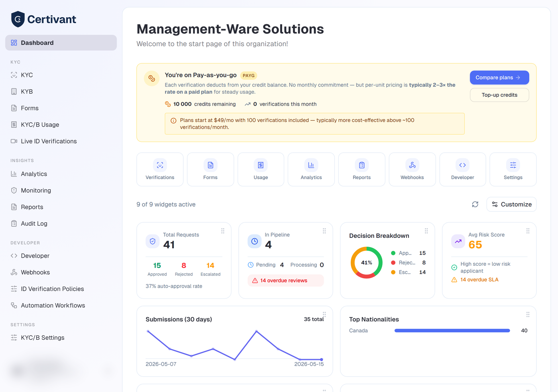Click the In Pipeline clock icon
The width and height of the screenshot is (558, 392).
pos(255,241)
